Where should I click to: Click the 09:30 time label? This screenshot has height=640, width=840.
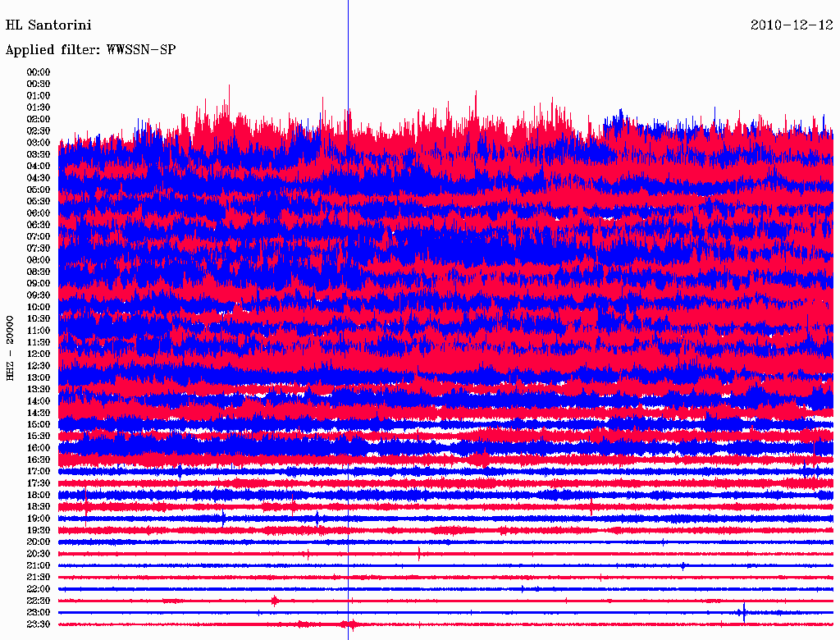pyautogui.click(x=39, y=295)
